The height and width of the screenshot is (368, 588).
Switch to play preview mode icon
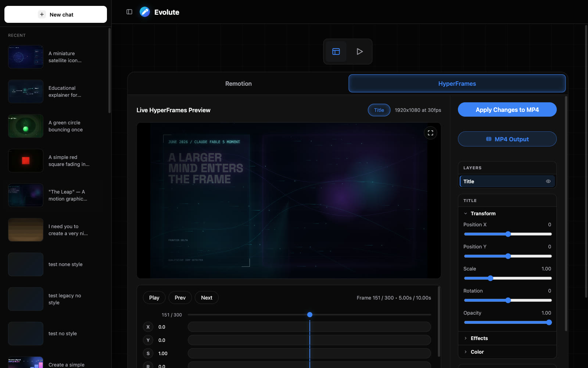tap(360, 52)
